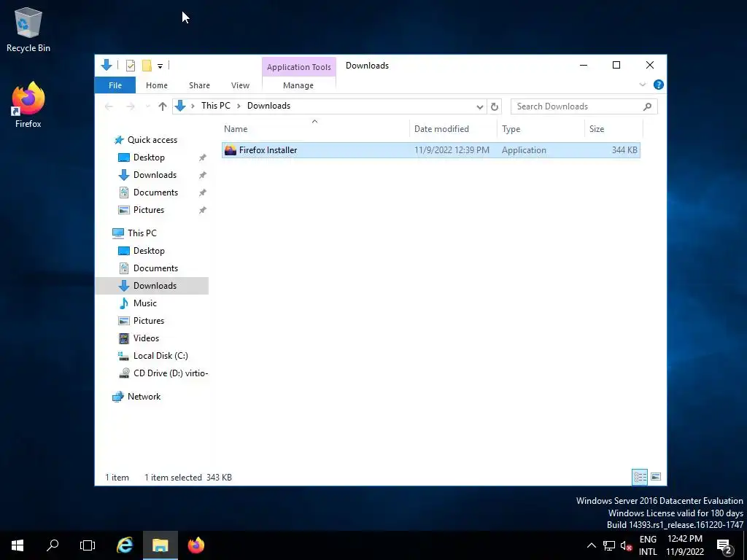Open the Manage ribbon tab
This screenshot has width=747, height=560.
point(298,85)
